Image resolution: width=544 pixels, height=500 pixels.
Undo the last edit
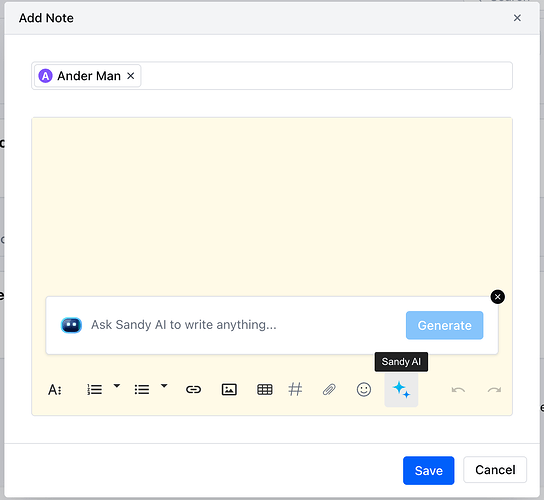(x=458, y=390)
